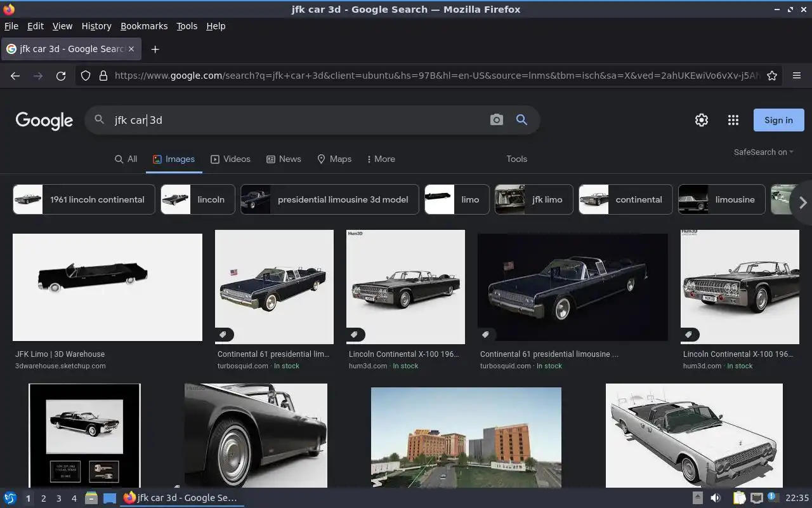812x508 pixels.
Task: Switch to Videos results tab
Action: click(x=230, y=159)
